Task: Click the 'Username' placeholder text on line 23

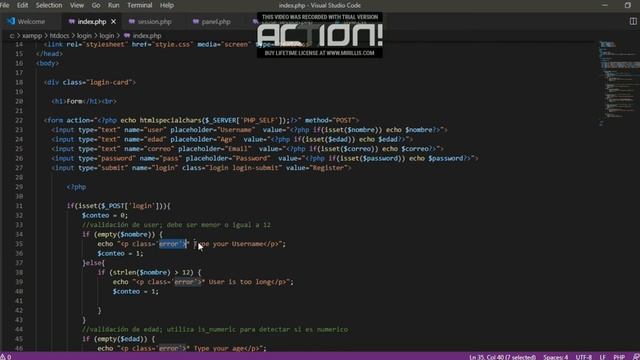Action: 236,130
